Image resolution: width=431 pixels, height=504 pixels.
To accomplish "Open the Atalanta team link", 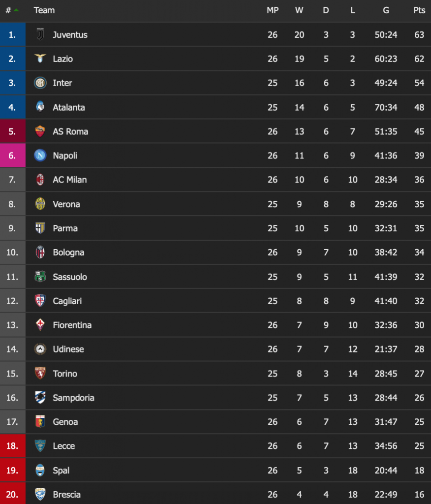I will tap(69, 107).
